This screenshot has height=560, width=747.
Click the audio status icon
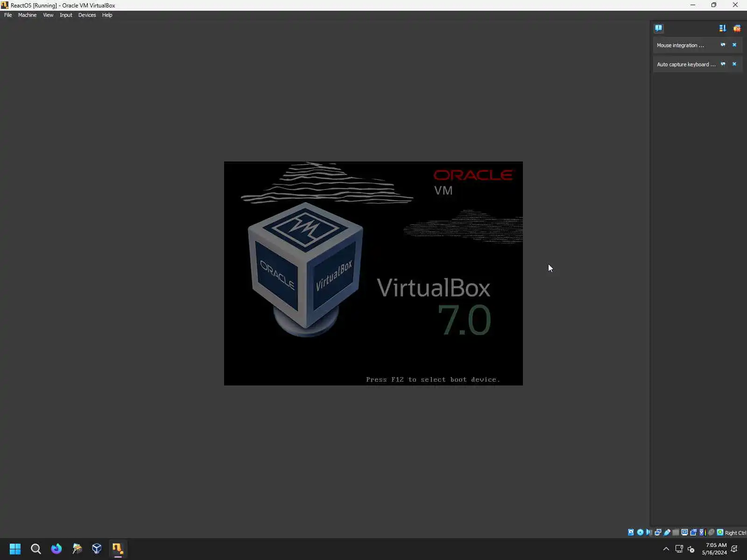tap(649, 532)
